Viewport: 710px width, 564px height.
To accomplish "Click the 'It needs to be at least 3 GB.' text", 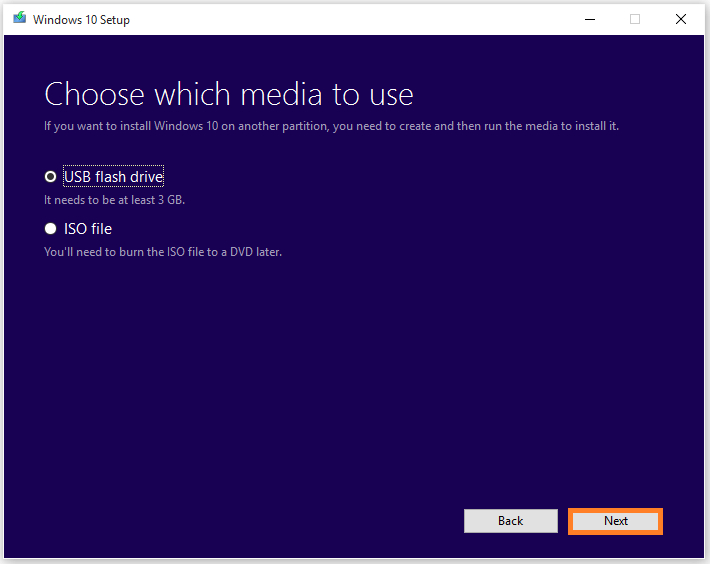I will pos(115,200).
